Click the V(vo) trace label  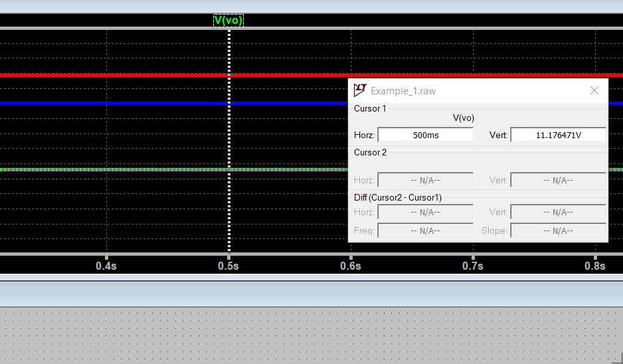[228, 21]
